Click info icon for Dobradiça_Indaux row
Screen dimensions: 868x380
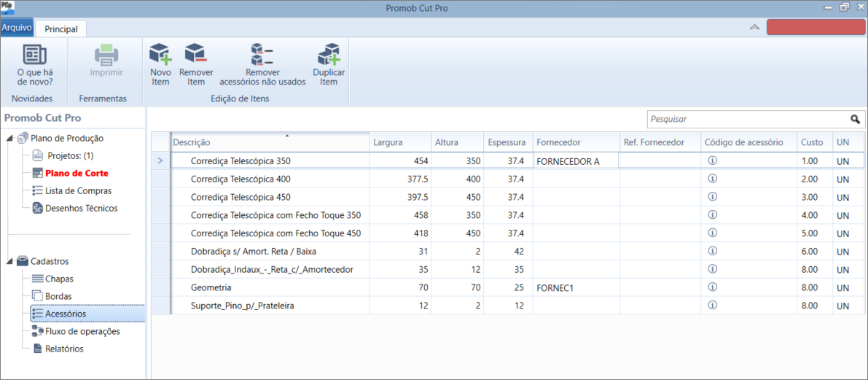[x=713, y=268]
